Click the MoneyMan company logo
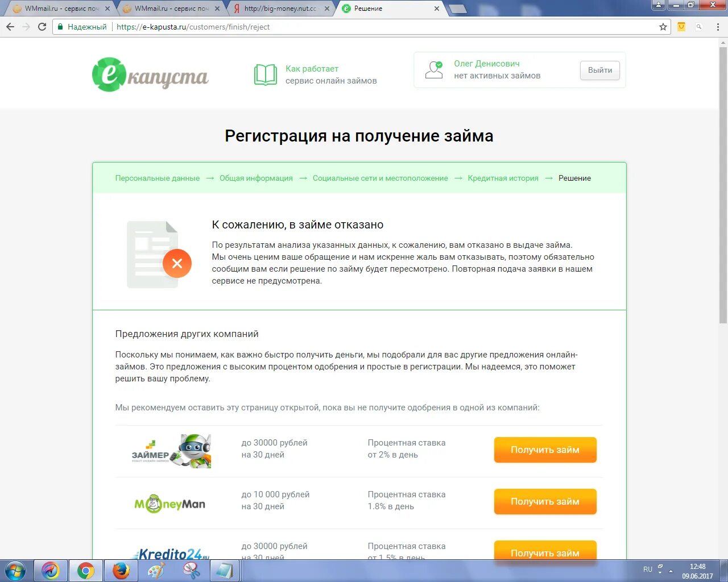The image size is (728, 582). pos(169,502)
